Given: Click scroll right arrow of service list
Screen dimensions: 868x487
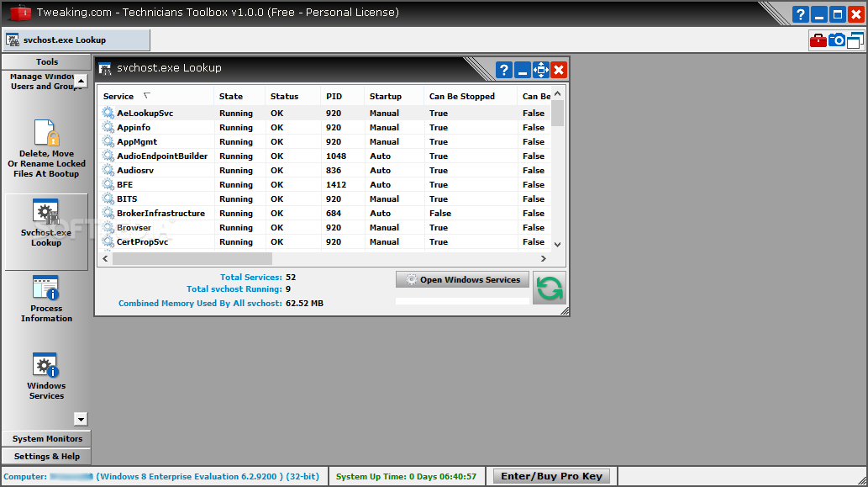Looking at the screenshot, I should 544,259.
